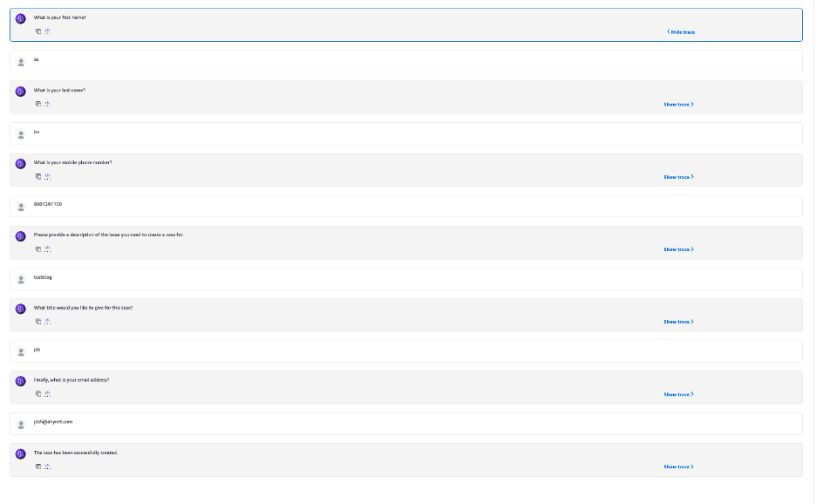The image size is (816, 504).
Task: Select the text "What is your first name?"
Action: (x=60, y=17)
